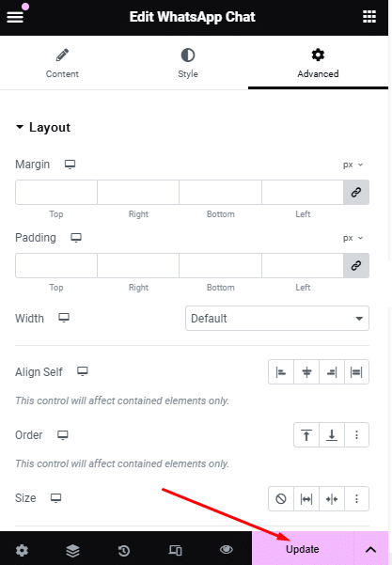The width and height of the screenshot is (392, 565).
Task: Click the Margin Top input field
Action: [56, 192]
